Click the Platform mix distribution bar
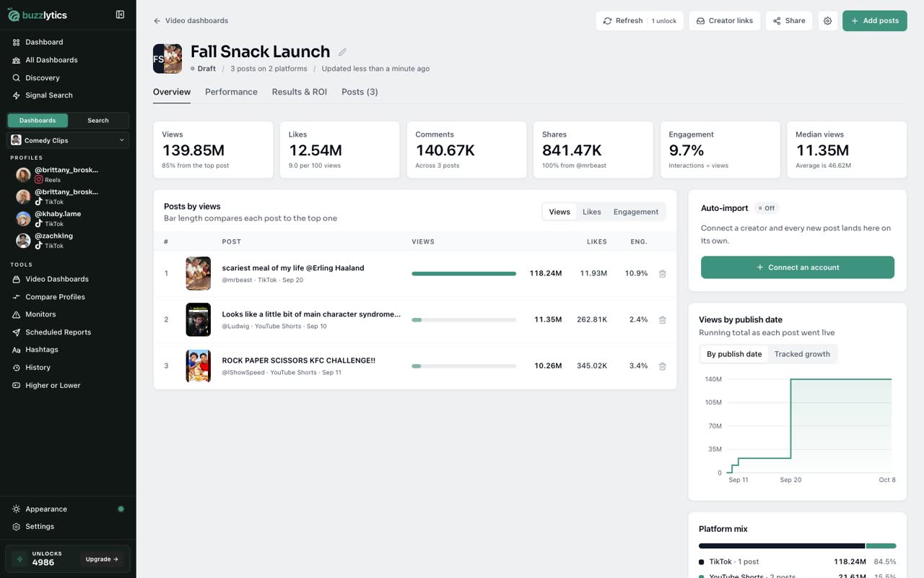The width and height of the screenshot is (924, 578). point(798,546)
